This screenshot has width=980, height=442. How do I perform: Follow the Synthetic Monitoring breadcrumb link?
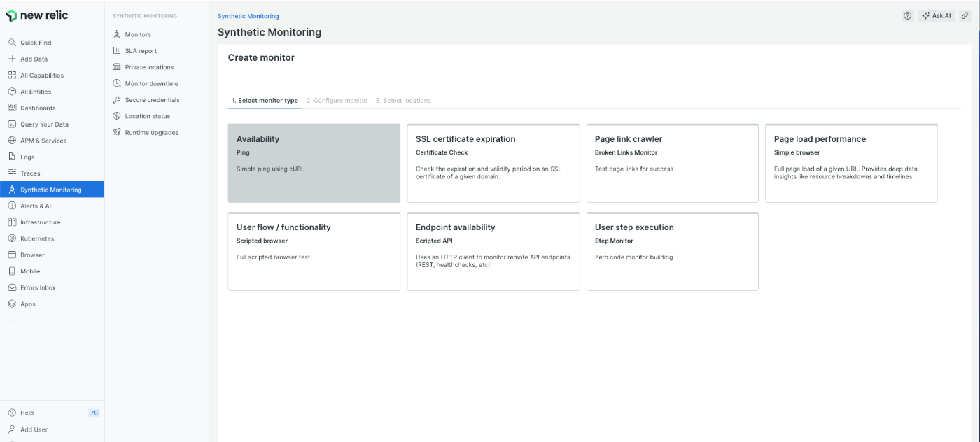point(248,16)
